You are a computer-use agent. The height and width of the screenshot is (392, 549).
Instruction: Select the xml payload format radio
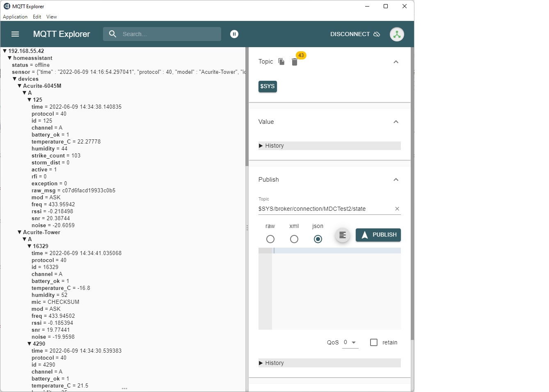pos(294,239)
